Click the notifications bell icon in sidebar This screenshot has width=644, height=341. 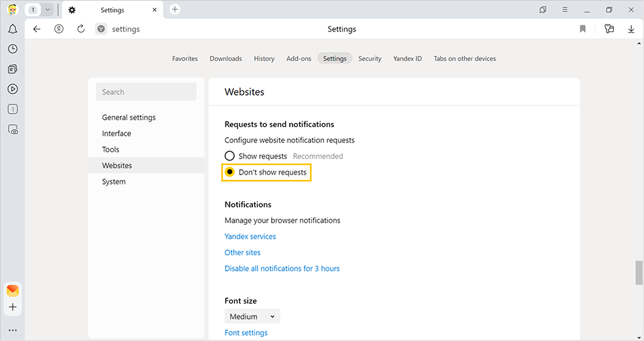(x=12, y=29)
